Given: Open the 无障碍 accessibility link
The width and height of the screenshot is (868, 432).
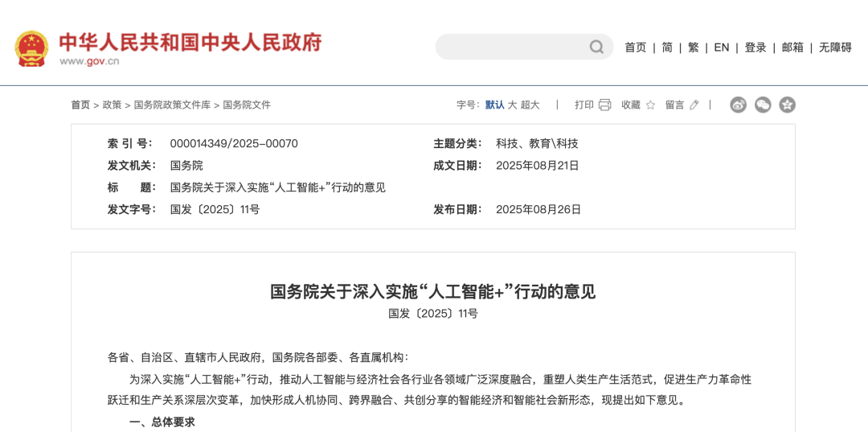Looking at the screenshot, I should (x=835, y=47).
